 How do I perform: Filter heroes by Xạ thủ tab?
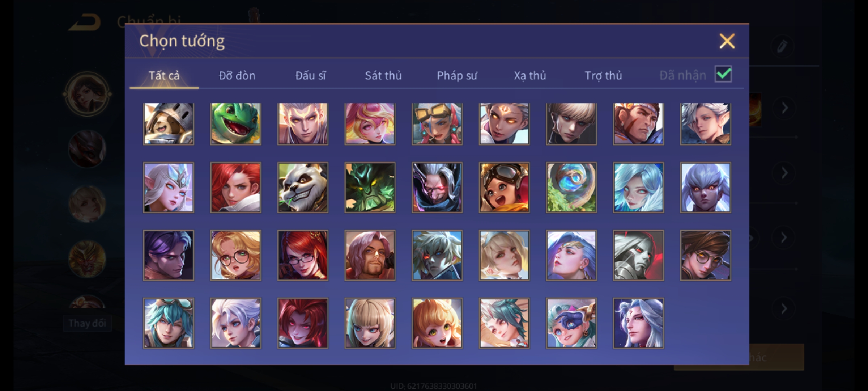(530, 75)
